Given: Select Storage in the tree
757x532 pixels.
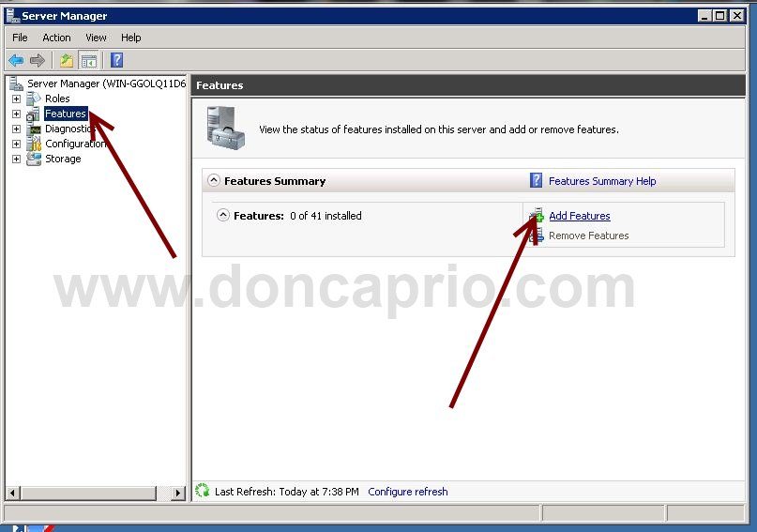Looking at the screenshot, I should tap(63, 159).
